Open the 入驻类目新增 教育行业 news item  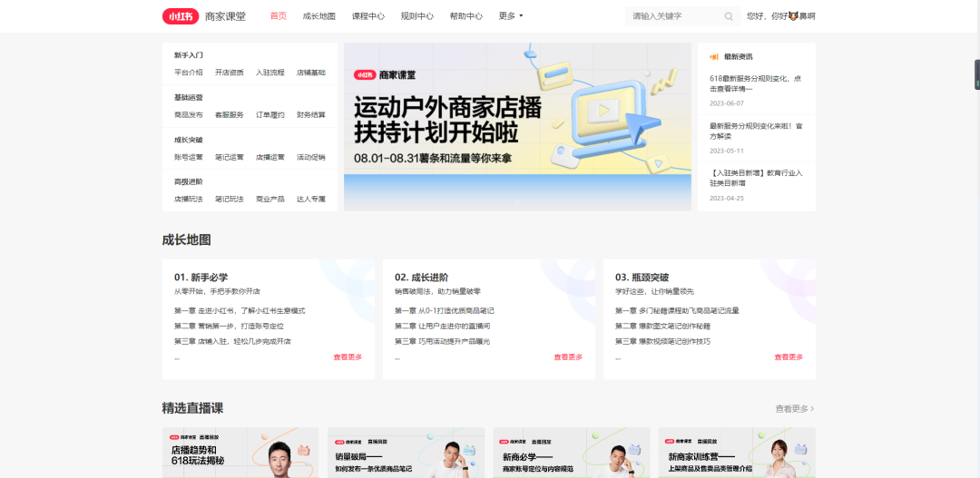[756, 178]
